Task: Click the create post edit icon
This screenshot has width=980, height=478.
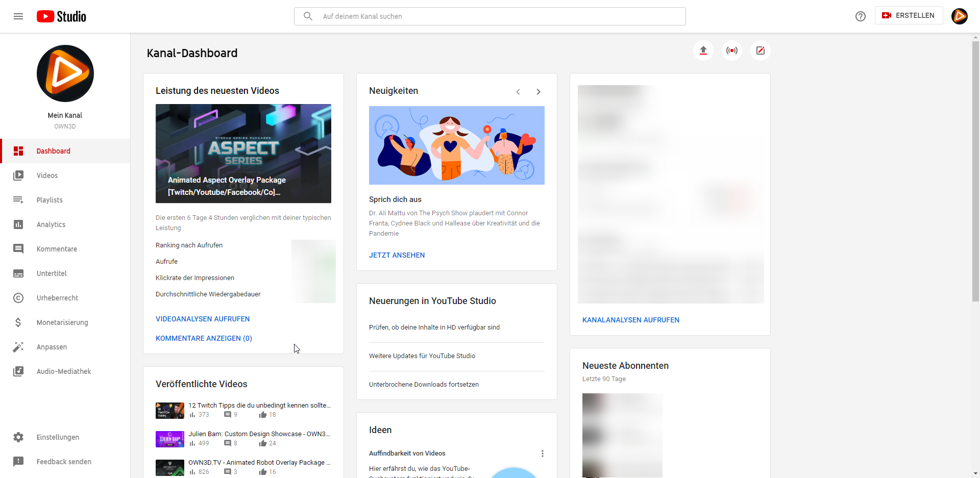Action: (760, 51)
